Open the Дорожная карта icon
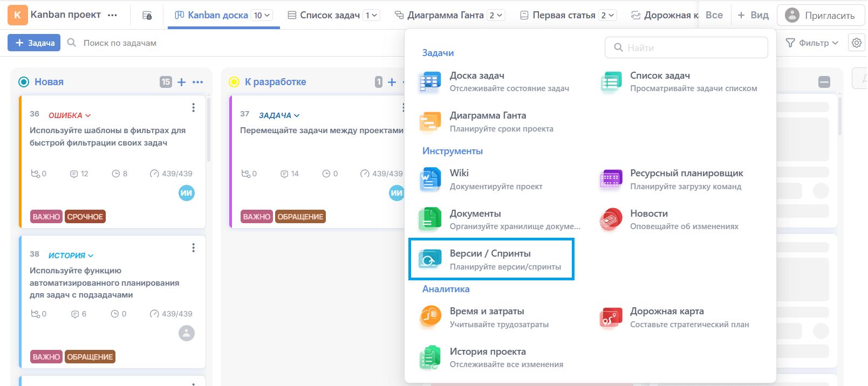The width and height of the screenshot is (868, 386). click(611, 318)
